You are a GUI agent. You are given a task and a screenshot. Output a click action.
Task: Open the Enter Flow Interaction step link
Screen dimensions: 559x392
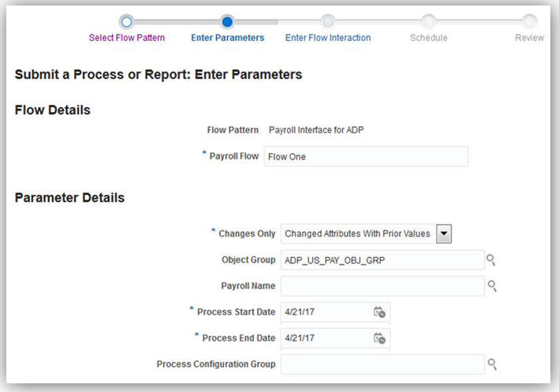pos(328,38)
